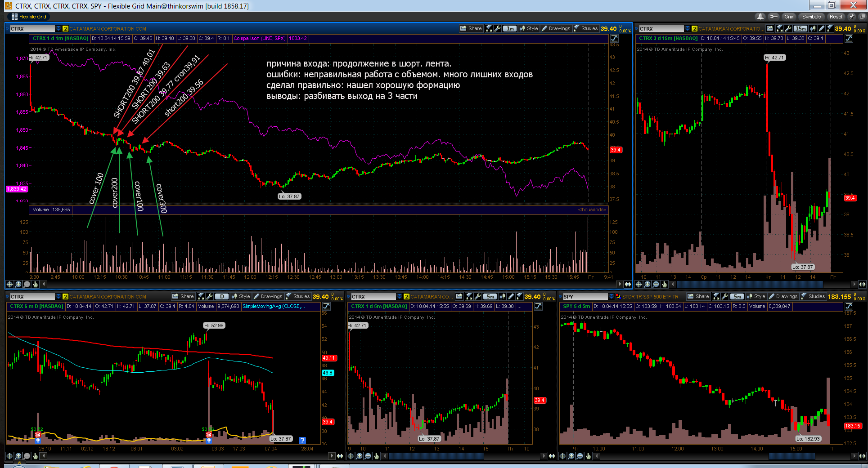The height and width of the screenshot is (468, 868).
Task: Open the Share icon in the 15m chart toolbar
Action: pyautogui.click(x=770, y=28)
